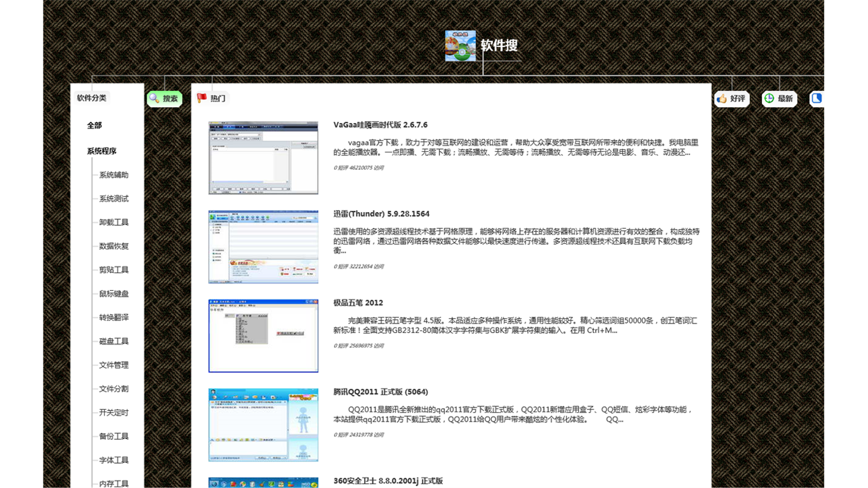The height and width of the screenshot is (488, 868).
Task: Open the 系统辅助 subcategory
Action: tap(114, 175)
